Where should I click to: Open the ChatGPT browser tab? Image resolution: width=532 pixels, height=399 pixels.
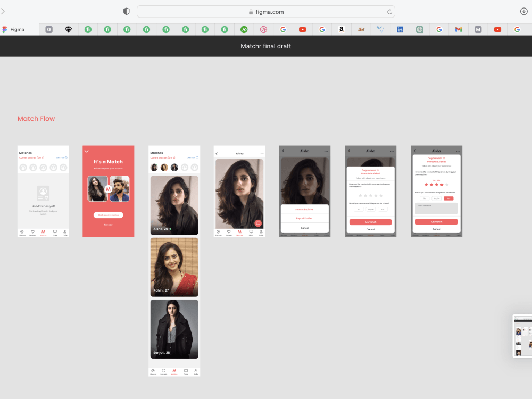pos(420,29)
